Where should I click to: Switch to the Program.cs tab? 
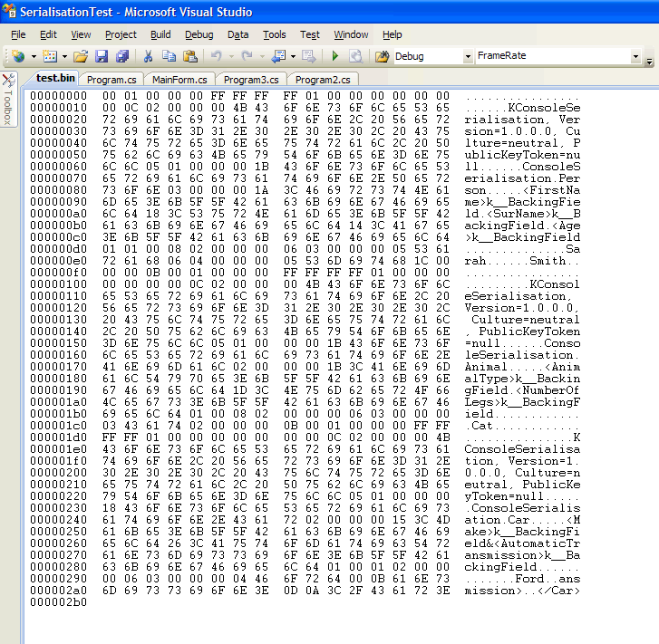[111, 80]
